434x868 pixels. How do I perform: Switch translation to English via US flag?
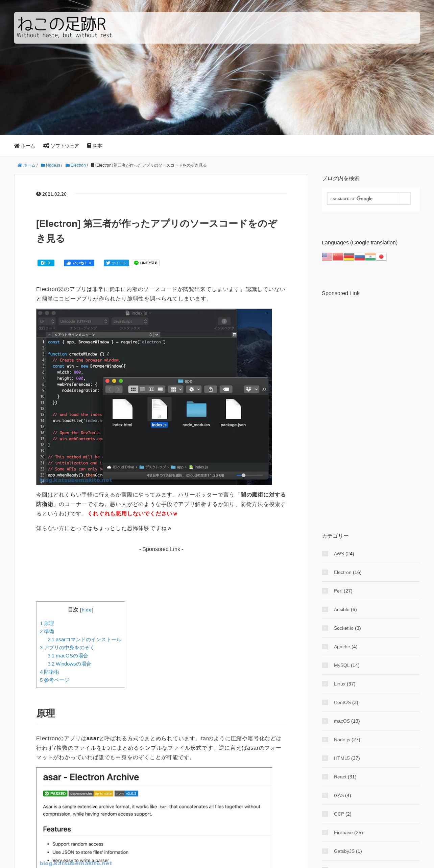(x=327, y=257)
